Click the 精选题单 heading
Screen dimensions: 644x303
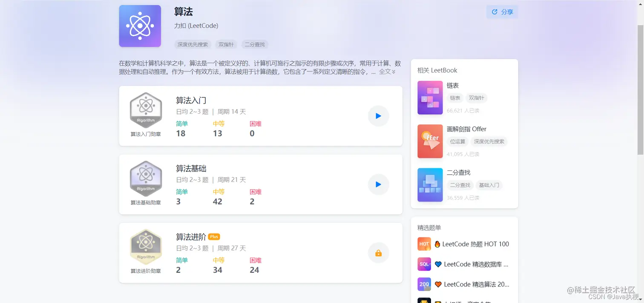[429, 228]
